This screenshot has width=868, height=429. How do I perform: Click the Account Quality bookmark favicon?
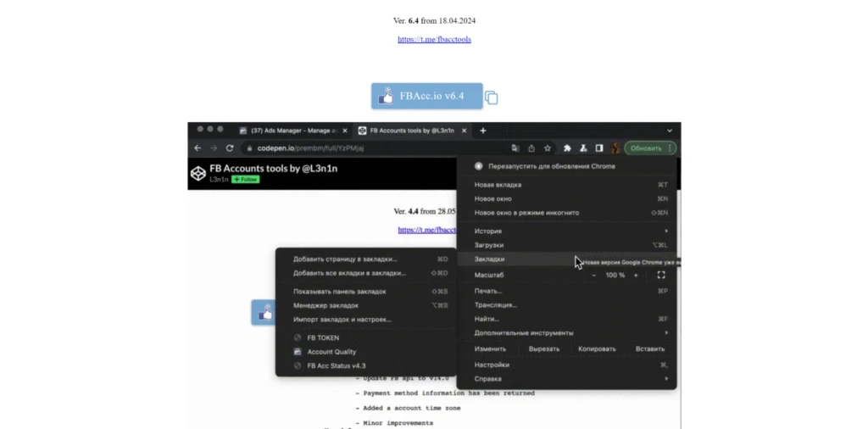[x=298, y=352]
